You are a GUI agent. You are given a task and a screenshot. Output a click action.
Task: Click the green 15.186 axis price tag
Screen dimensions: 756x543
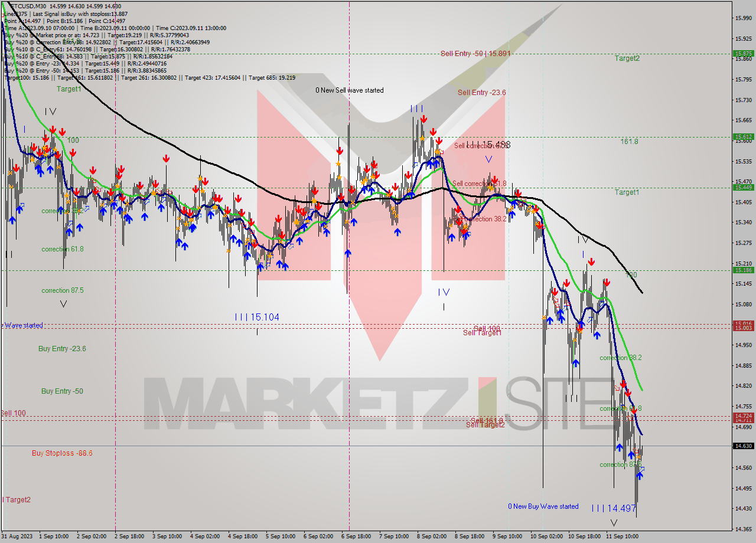(x=743, y=270)
